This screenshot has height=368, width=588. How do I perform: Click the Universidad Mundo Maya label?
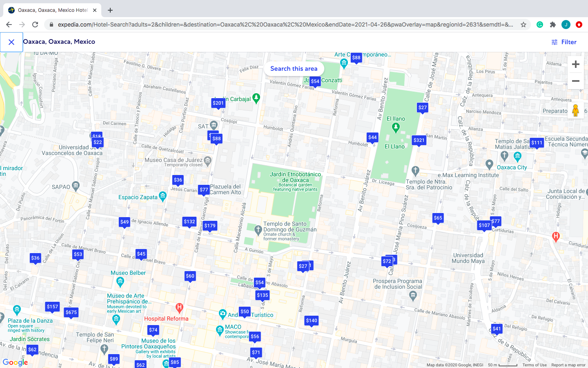click(x=468, y=258)
